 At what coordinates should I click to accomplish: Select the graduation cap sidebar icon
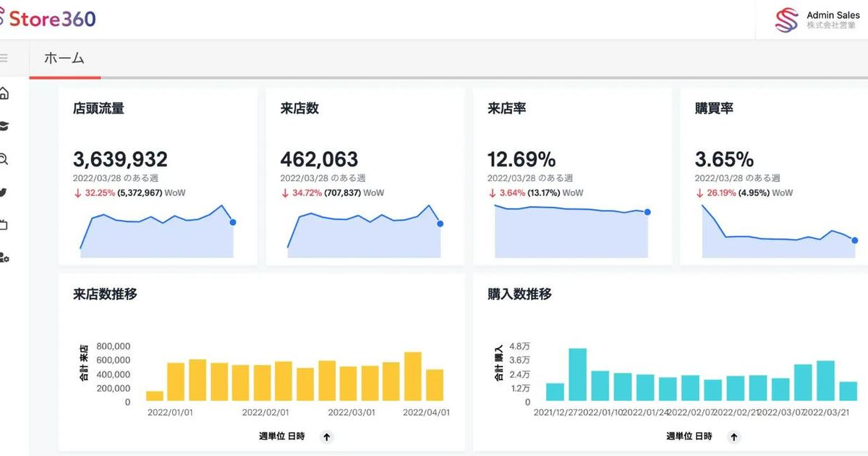[4, 126]
